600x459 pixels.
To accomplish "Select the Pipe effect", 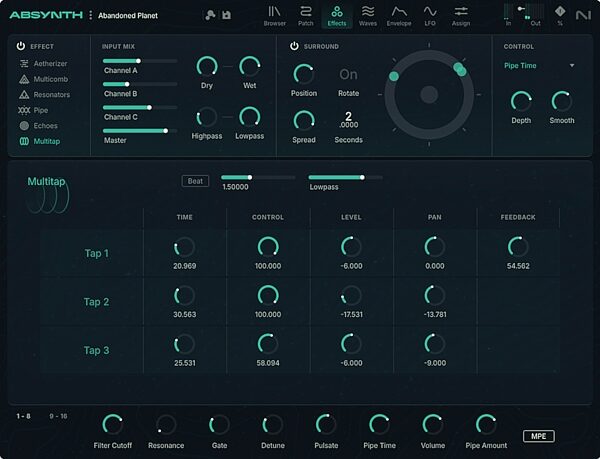I will [33, 110].
